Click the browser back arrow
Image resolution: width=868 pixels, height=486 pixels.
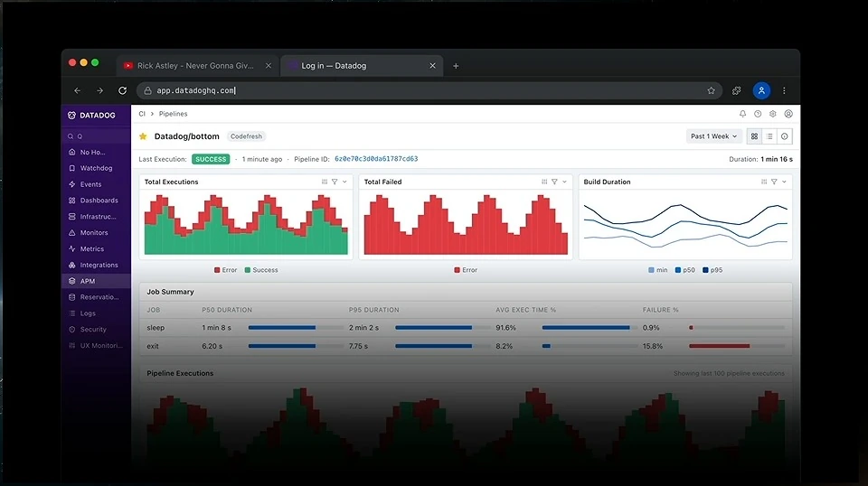tap(78, 90)
